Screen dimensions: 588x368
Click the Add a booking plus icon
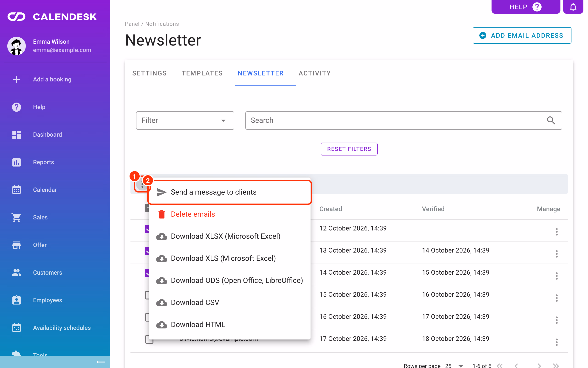pyautogui.click(x=16, y=79)
